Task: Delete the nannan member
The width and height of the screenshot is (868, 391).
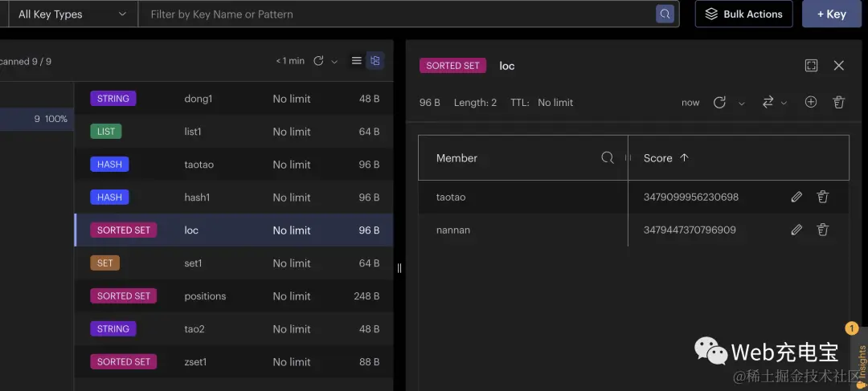Action: (x=823, y=230)
